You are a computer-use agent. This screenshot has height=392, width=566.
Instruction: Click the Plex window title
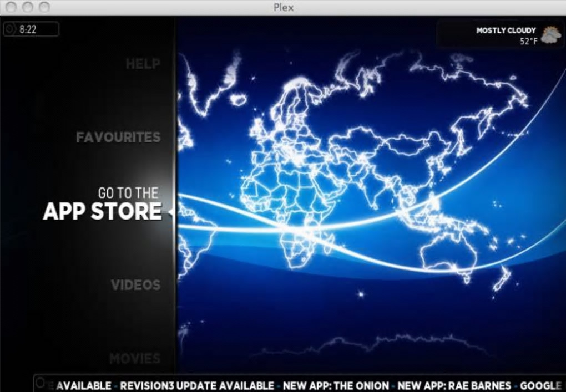[x=284, y=7]
